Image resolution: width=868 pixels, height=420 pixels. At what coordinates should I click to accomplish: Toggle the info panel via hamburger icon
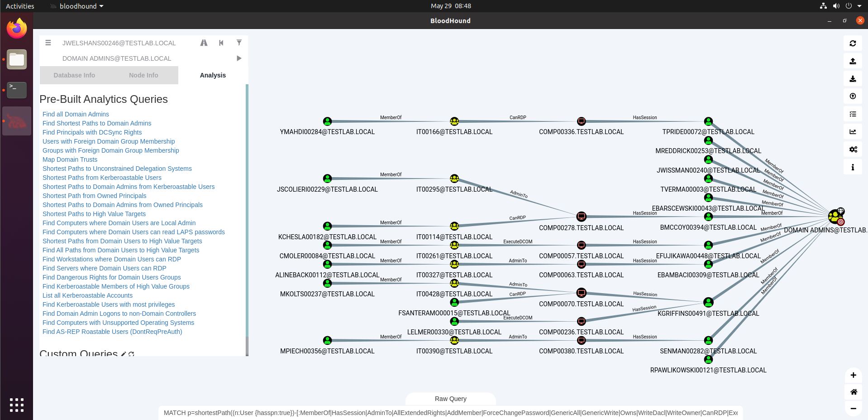(x=48, y=43)
